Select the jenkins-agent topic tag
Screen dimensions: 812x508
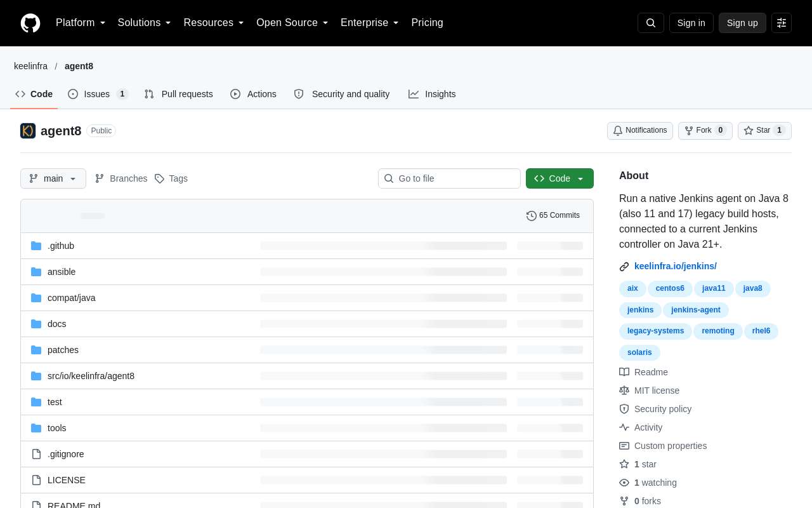click(696, 310)
